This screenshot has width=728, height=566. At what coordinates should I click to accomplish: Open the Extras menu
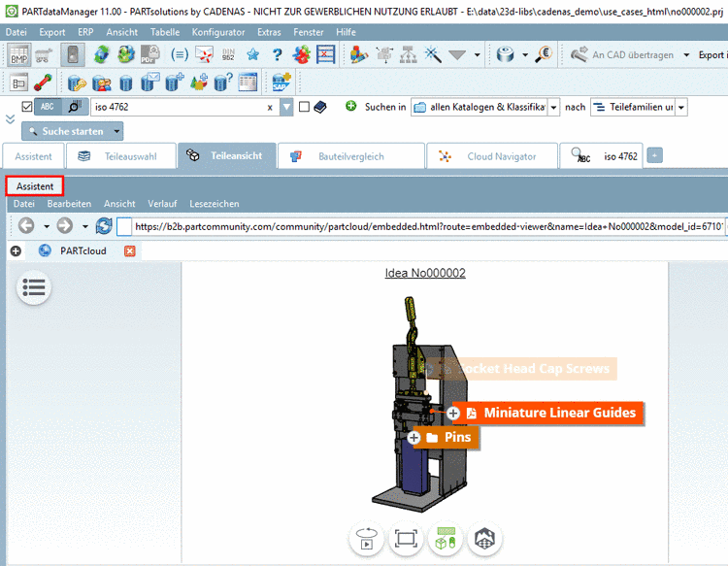[269, 32]
